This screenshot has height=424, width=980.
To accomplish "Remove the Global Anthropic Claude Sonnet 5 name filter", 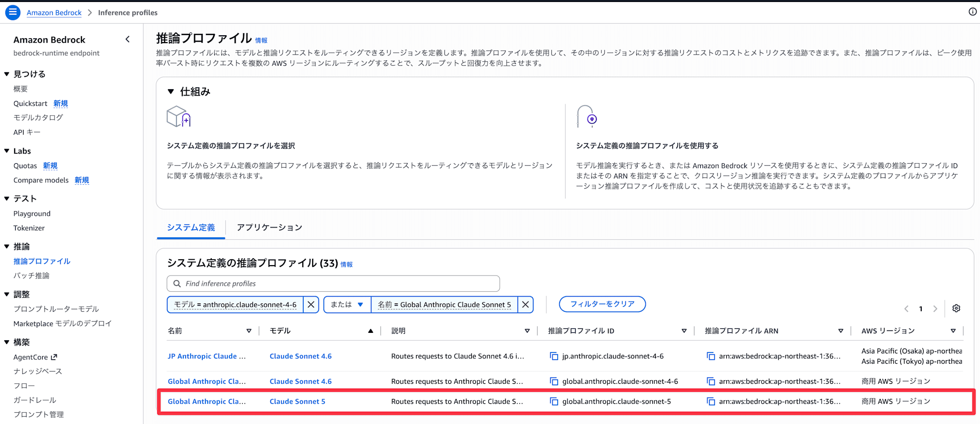I will pyautogui.click(x=525, y=304).
